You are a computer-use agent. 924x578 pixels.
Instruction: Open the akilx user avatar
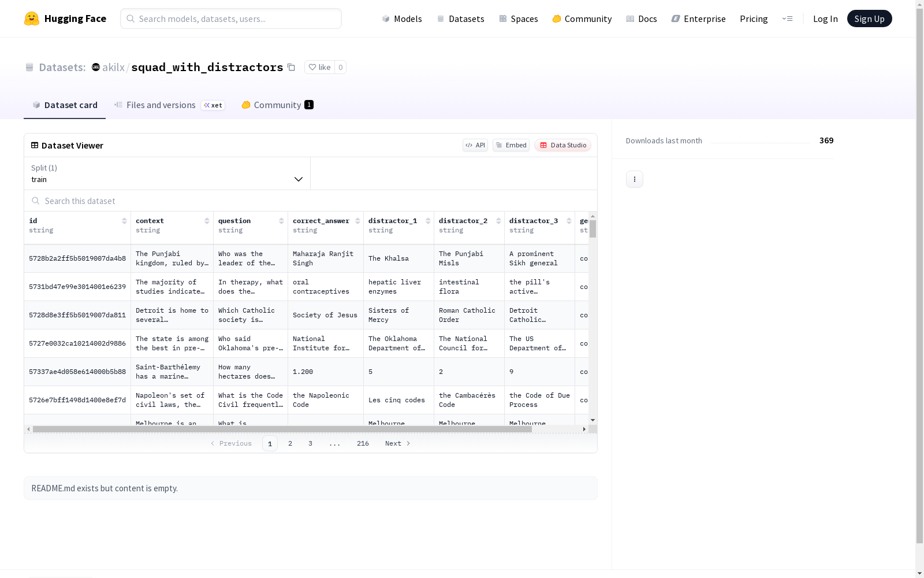tap(96, 67)
